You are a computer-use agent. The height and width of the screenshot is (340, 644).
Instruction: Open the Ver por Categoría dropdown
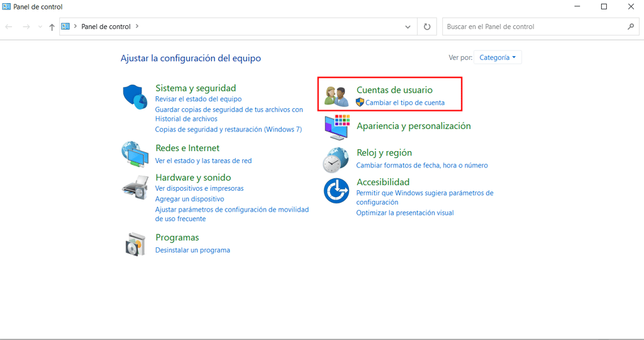(497, 57)
